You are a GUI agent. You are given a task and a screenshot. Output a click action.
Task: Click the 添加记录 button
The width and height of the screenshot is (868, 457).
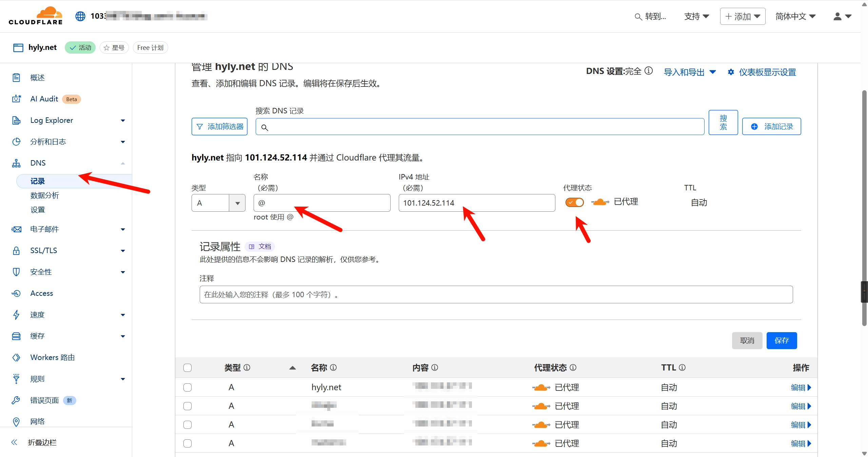pos(771,127)
